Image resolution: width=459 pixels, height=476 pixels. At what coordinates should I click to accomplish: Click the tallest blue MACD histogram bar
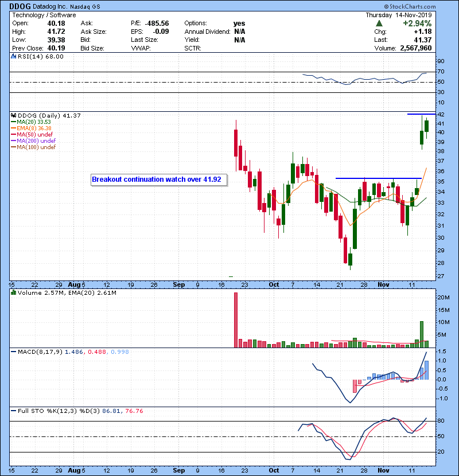click(426, 370)
